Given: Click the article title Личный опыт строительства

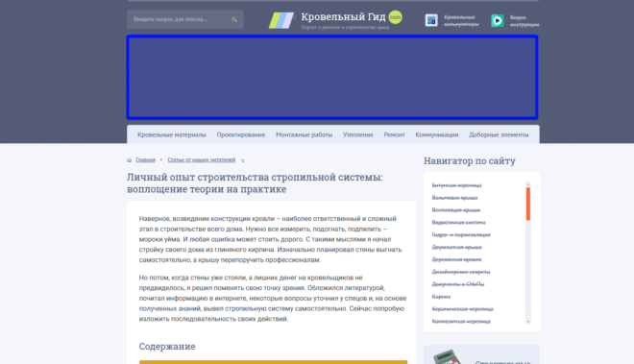Looking at the screenshot, I should point(255,183).
